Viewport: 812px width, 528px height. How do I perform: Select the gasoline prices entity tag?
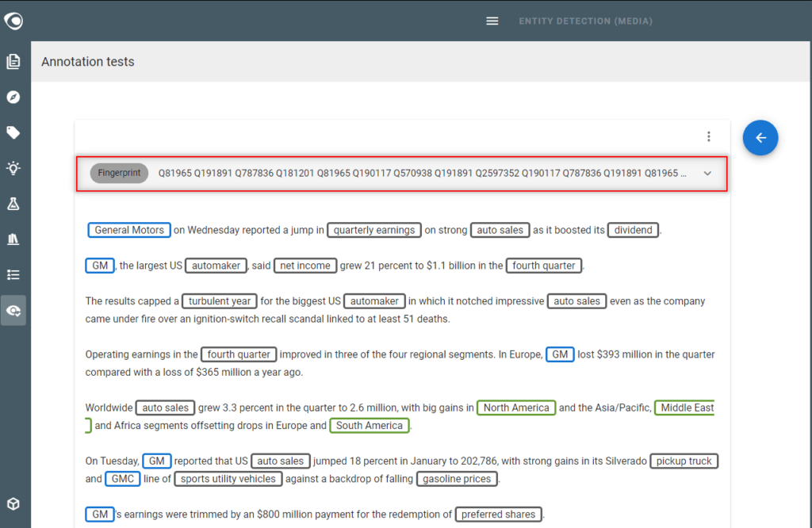(x=457, y=479)
